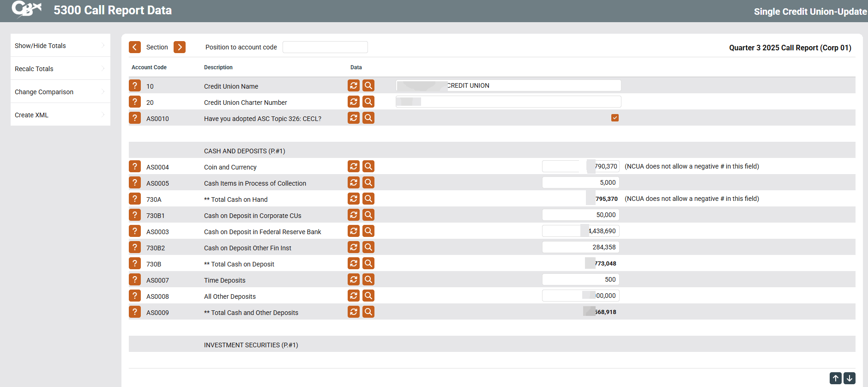The width and height of the screenshot is (868, 387).
Task: Select Recalc Totals in the sidebar
Action: 60,68
